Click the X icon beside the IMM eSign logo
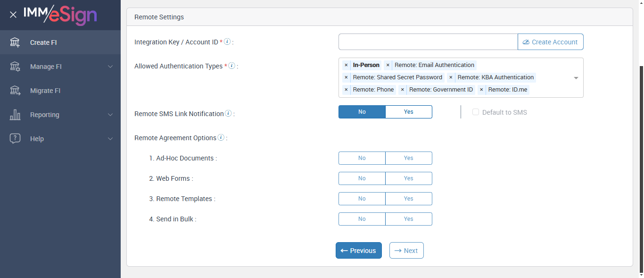The image size is (644, 278). coord(13,15)
